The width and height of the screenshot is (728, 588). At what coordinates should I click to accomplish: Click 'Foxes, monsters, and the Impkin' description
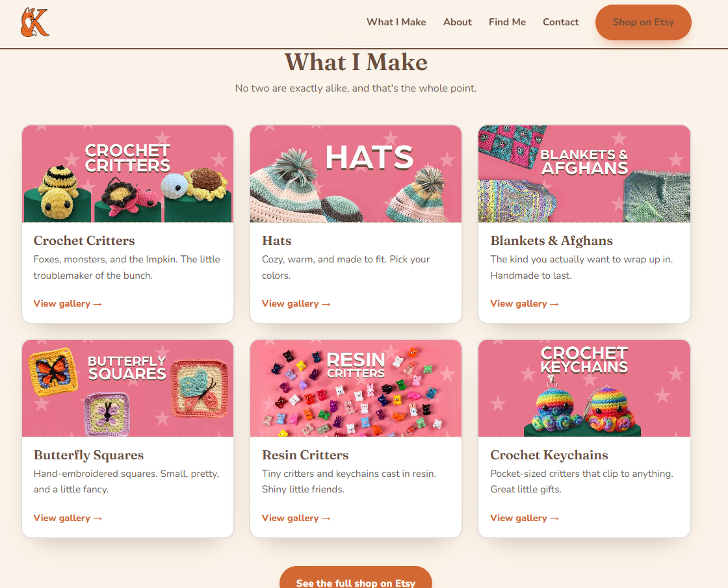127,267
